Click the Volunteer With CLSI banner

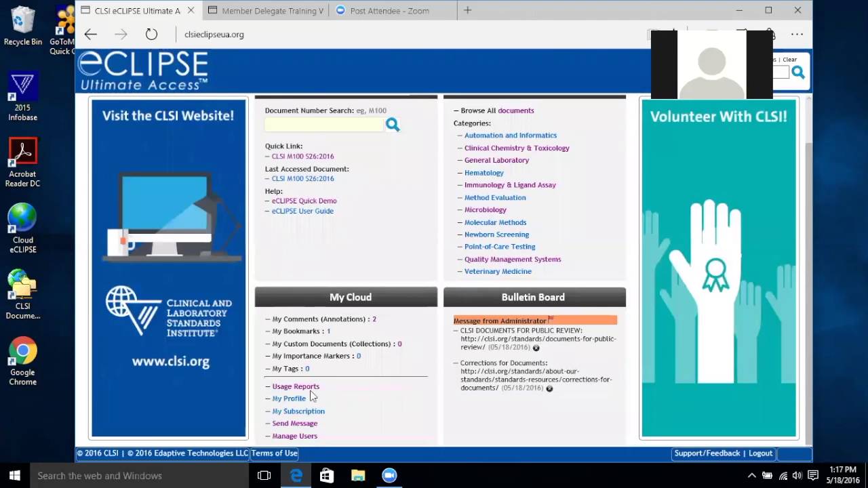(719, 268)
